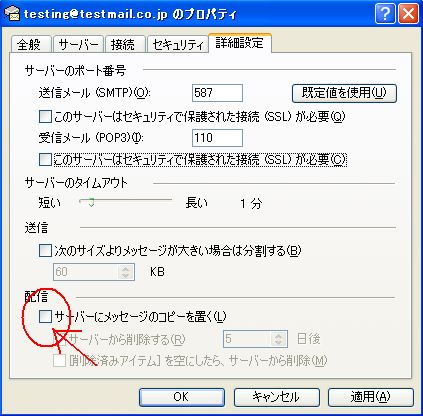The height and width of the screenshot is (416, 423).
Task: Click the POP3 port number field
Action: point(217,138)
